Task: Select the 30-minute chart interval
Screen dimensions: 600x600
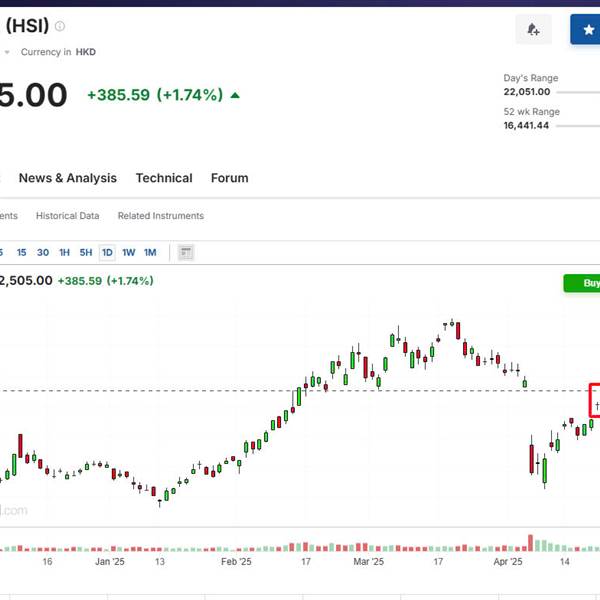Action: 43,253
